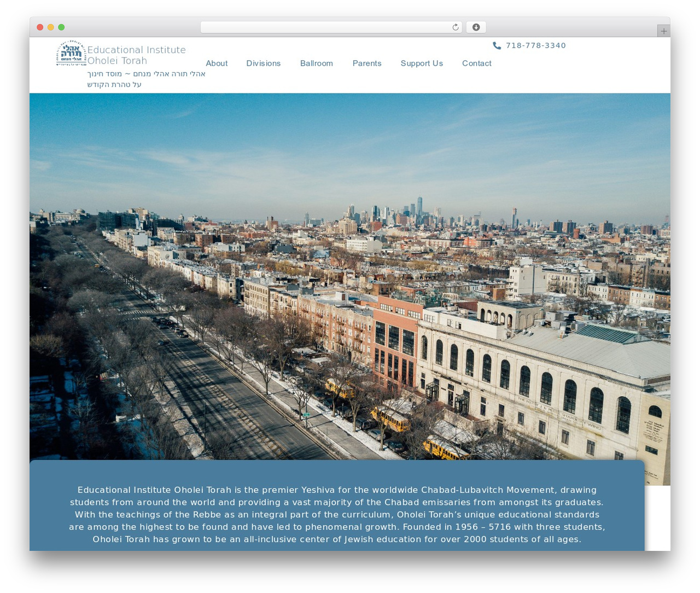Image resolution: width=700 pixels, height=593 pixels.
Task: Maximize the window with green button
Action: tap(61, 27)
